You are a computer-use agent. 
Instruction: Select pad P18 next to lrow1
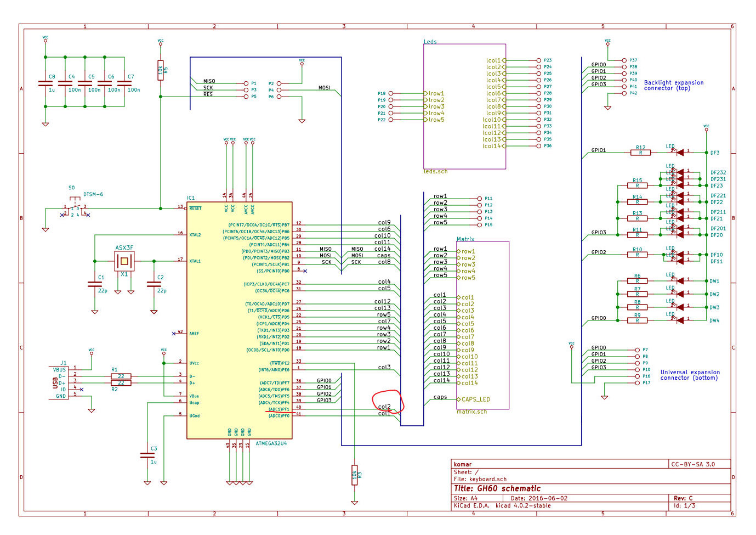click(x=390, y=93)
